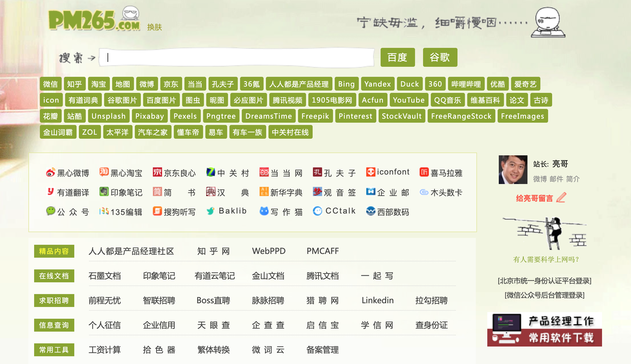This screenshot has width=631, height=364.
Task: Click the iconfont logo icon
Action: 371,172
